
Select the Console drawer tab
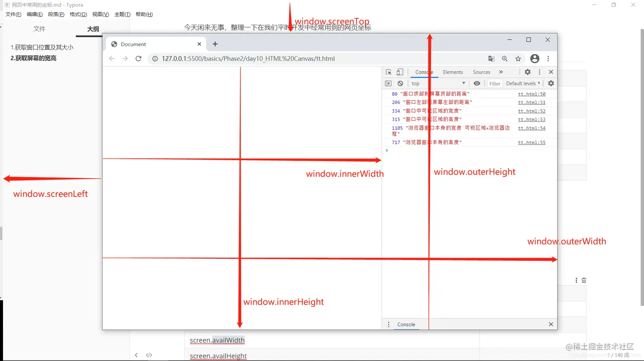406,324
